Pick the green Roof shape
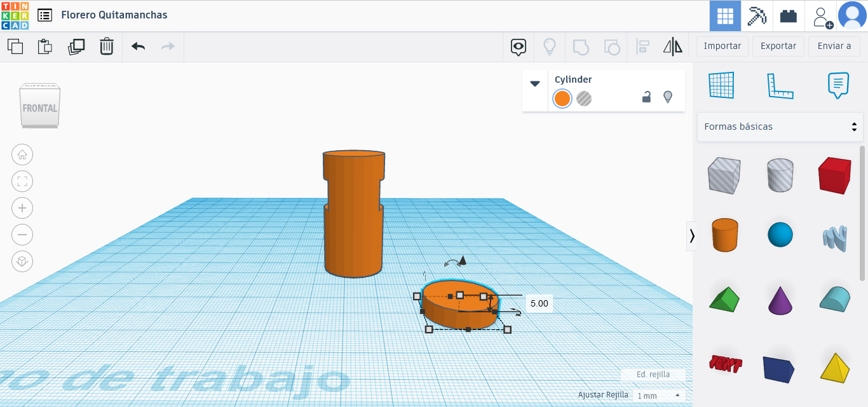Screen dimensions: 868x407 point(724,300)
